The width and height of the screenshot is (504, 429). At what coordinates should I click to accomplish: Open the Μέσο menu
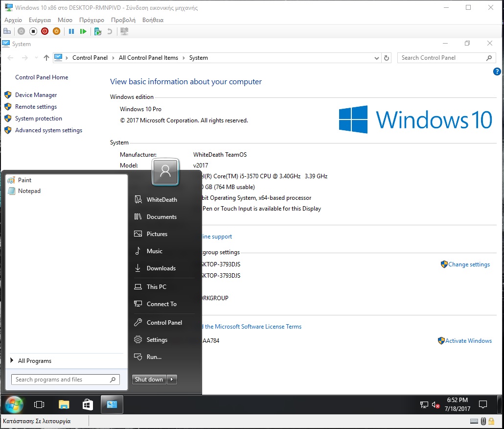click(65, 20)
